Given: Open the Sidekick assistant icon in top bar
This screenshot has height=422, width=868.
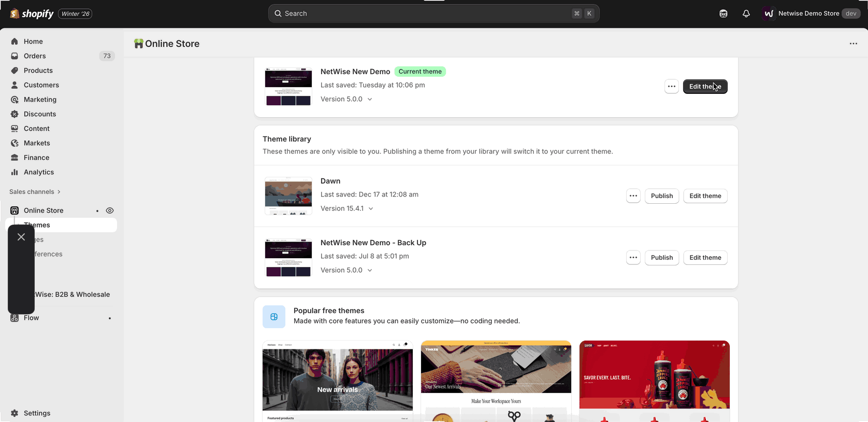Looking at the screenshot, I should tap(724, 13).
